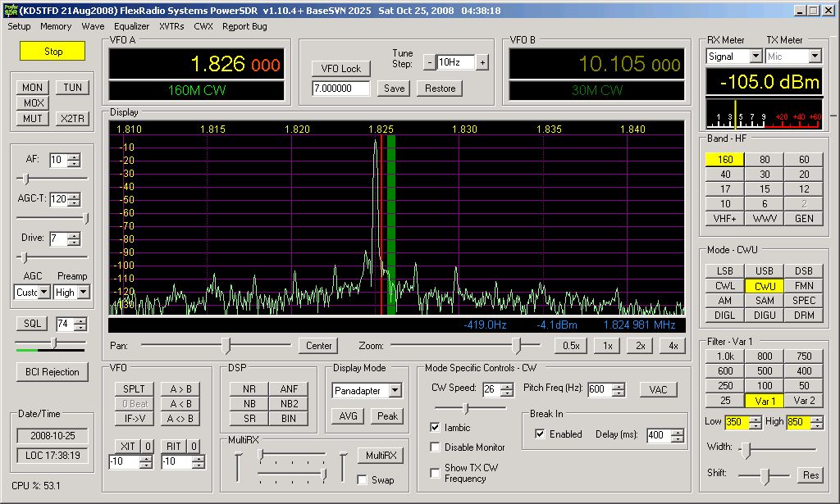The width and height of the screenshot is (840, 504).
Task: Click the 2x zoom button
Action: point(639,346)
